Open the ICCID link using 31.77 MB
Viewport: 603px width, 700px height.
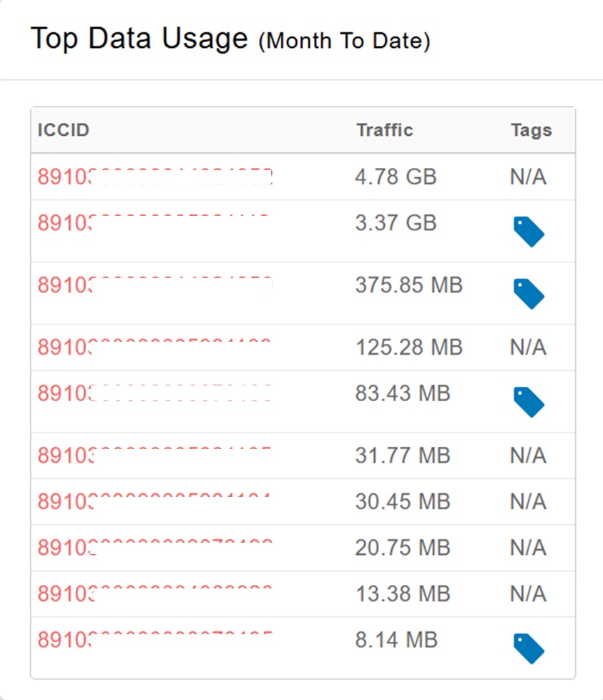pyautogui.click(x=155, y=455)
